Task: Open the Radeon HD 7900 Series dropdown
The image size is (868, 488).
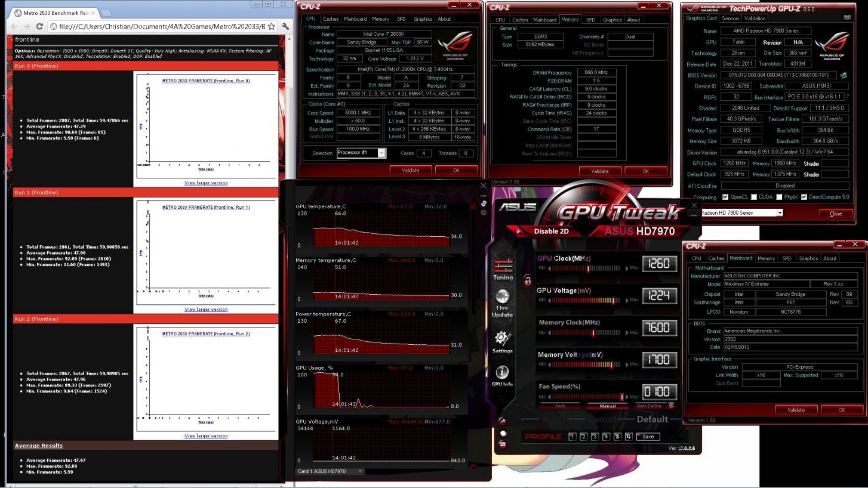Action: (780, 212)
